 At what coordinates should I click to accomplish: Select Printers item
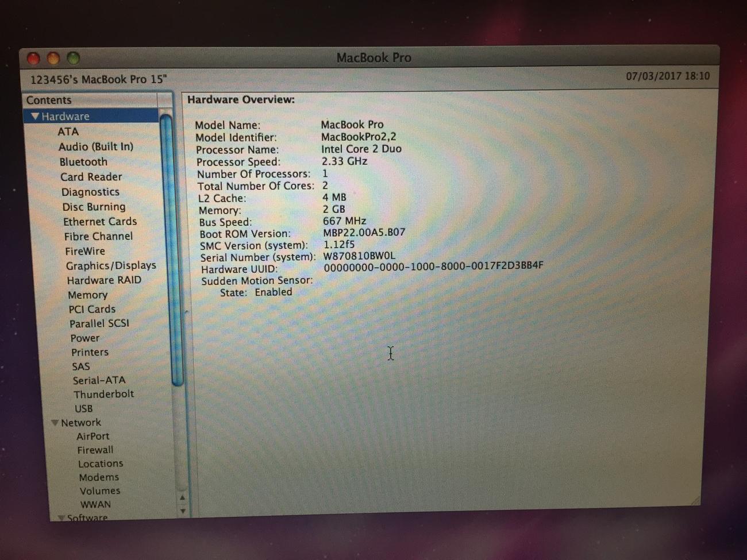click(90, 352)
